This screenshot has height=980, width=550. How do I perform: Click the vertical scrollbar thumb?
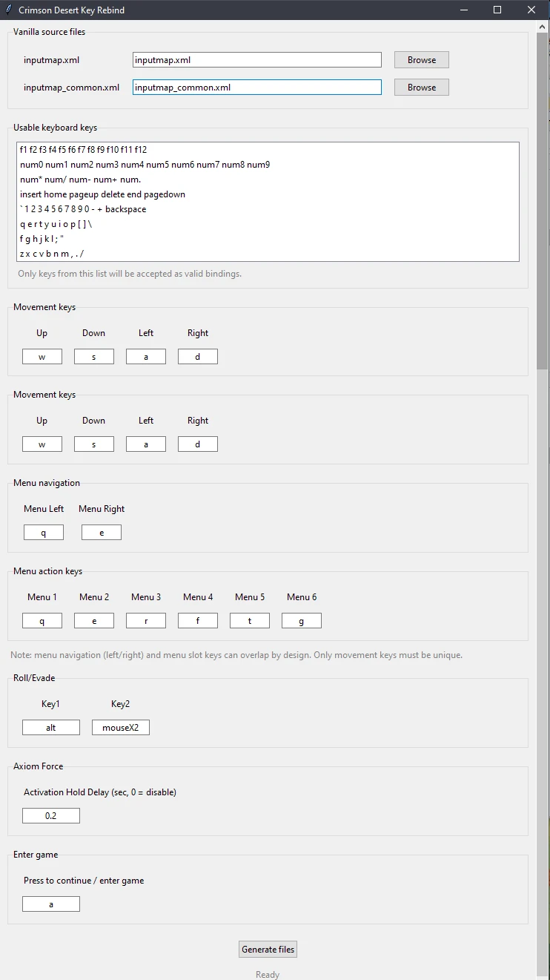(x=543, y=200)
